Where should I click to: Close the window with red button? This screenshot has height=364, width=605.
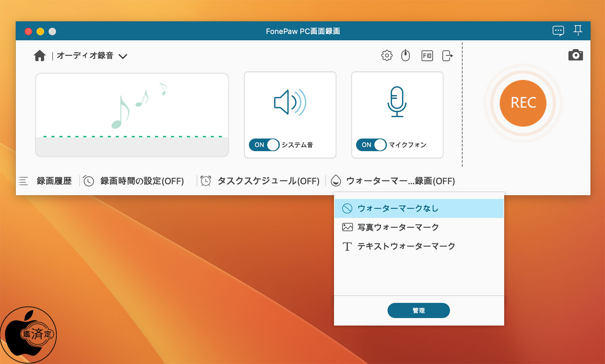(x=28, y=31)
